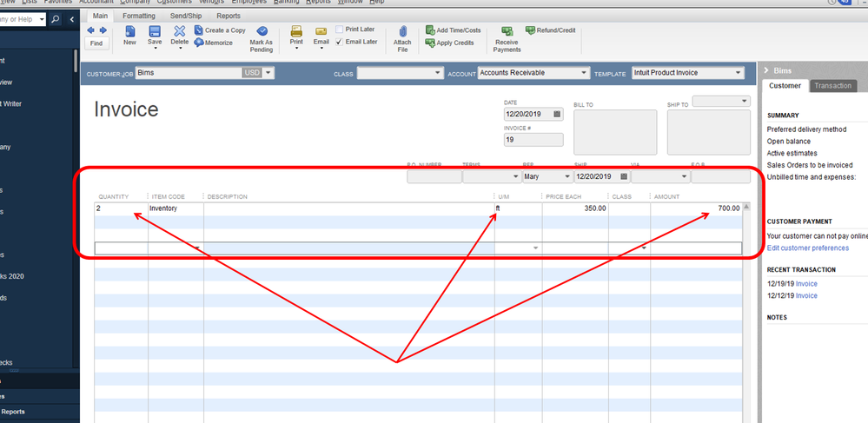
Task: Open the Help menu
Action: pyautogui.click(x=376, y=3)
